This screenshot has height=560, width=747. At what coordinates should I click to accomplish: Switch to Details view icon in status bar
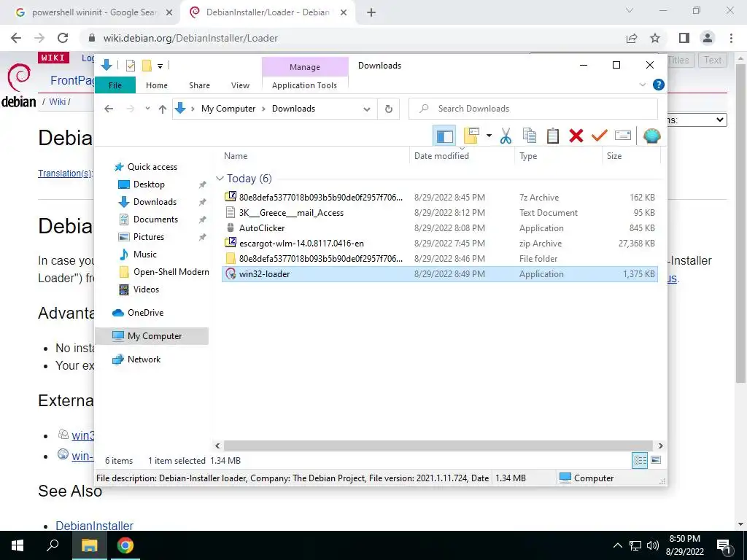pos(640,461)
